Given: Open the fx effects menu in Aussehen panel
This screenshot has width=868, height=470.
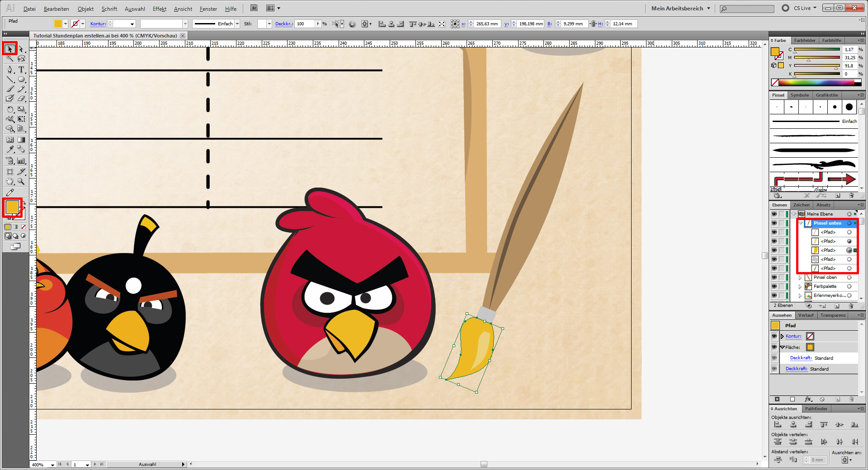Looking at the screenshot, I should click(x=808, y=399).
